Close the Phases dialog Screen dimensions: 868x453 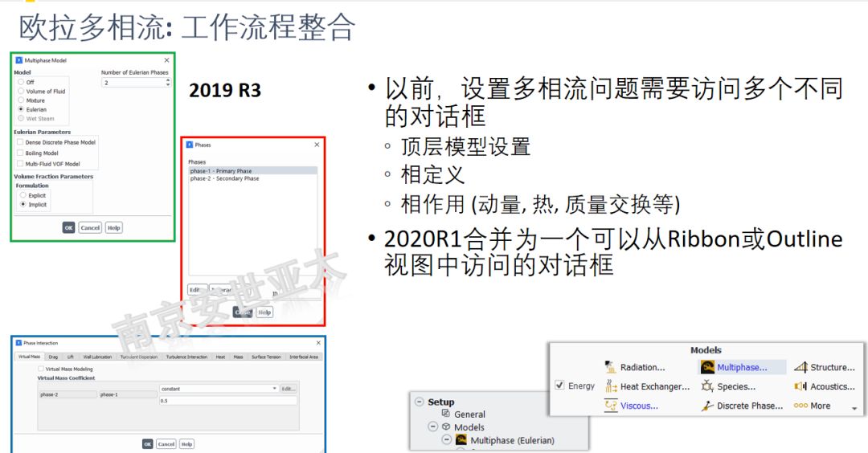pos(317,145)
